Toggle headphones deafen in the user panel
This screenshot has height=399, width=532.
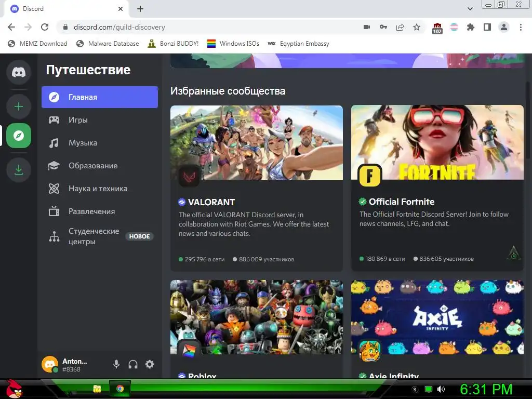point(133,364)
